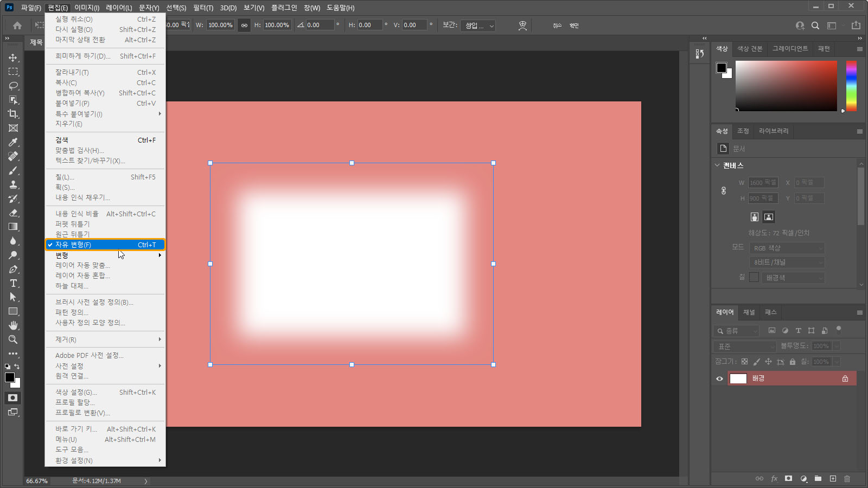Select the Eyedropper tool
This screenshot has width=868, height=488.
pos(13,142)
